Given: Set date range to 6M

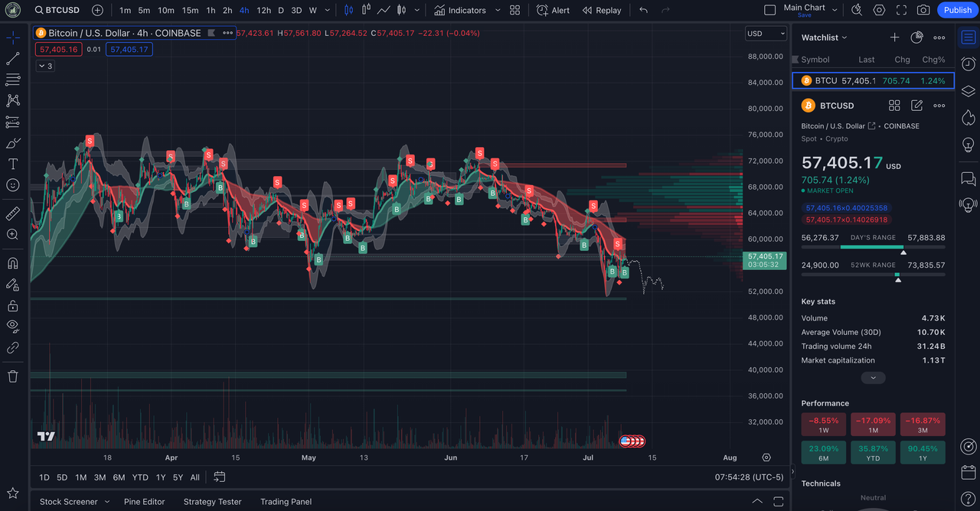Looking at the screenshot, I should (x=119, y=477).
